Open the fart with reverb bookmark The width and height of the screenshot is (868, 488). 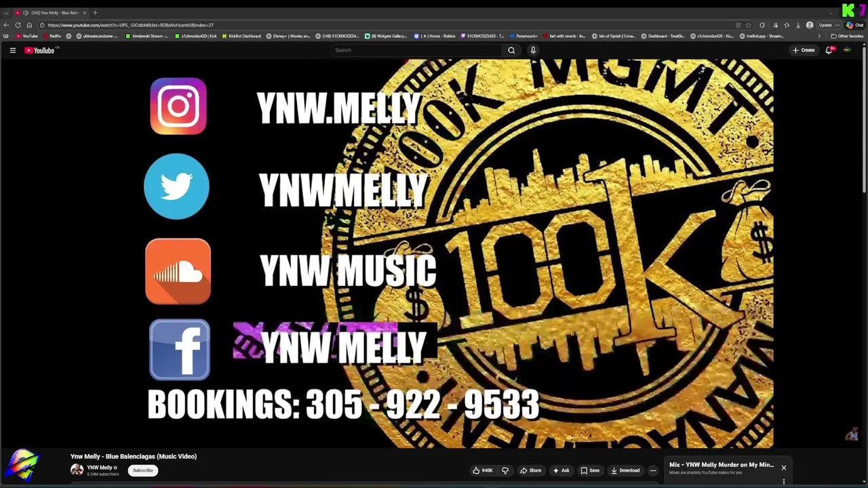(x=564, y=36)
